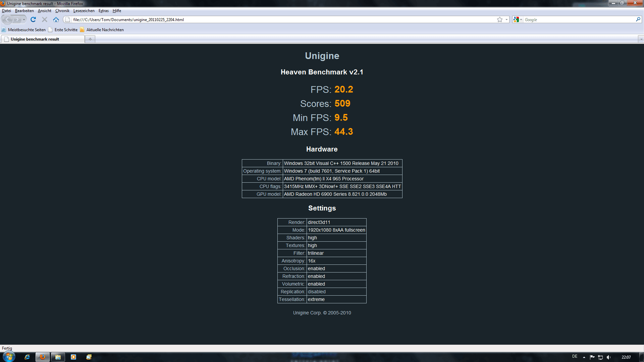644x362 pixels.
Task: Open Internet Explorer from taskbar
Action: click(27, 357)
